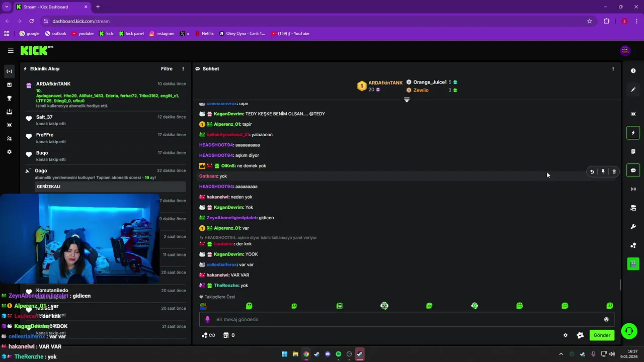The image size is (644, 362).
Task: Toggle the activity feed lightning panel button
Action: pos(633,133)
